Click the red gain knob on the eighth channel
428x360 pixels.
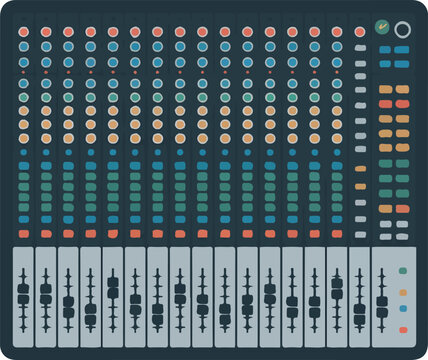tap(180, 32)
